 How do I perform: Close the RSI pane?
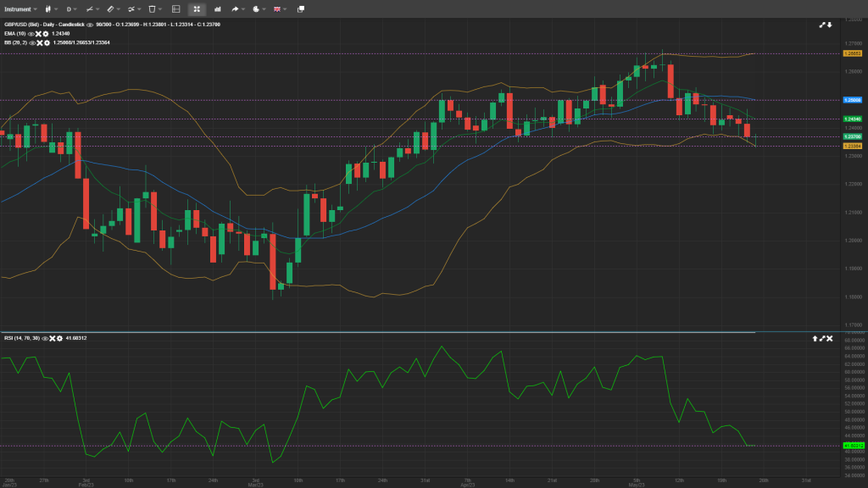click(830, 339)
